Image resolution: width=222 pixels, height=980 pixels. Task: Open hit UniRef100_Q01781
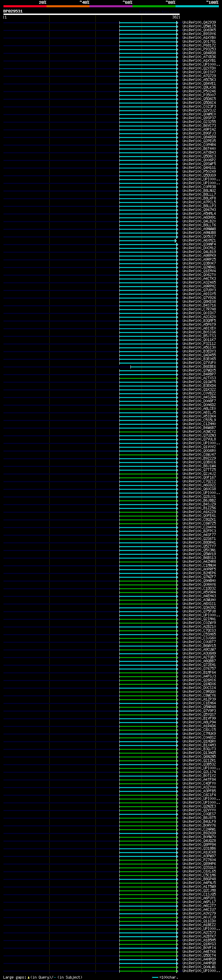[x=199, y=41]
